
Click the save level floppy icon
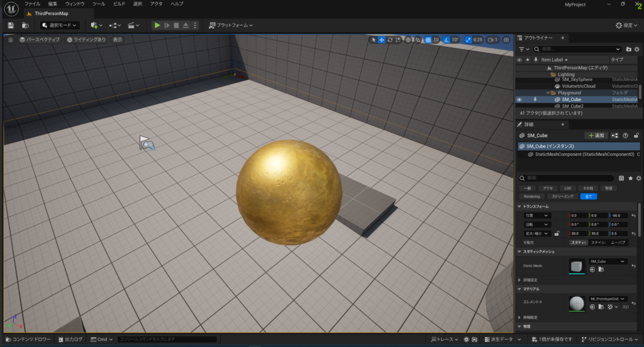pyautogui.click(x=11, y=25)
